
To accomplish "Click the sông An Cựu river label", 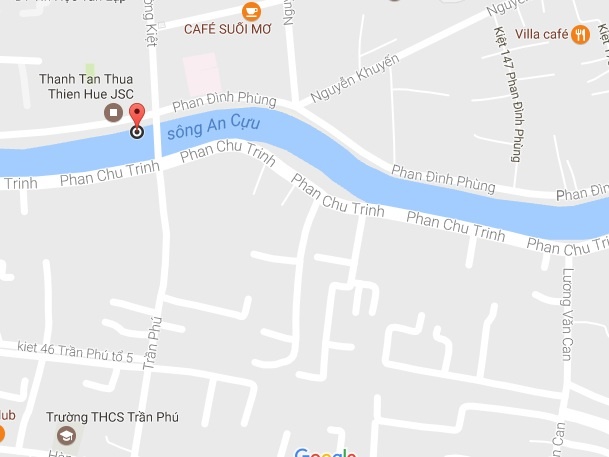I will 213,126.
